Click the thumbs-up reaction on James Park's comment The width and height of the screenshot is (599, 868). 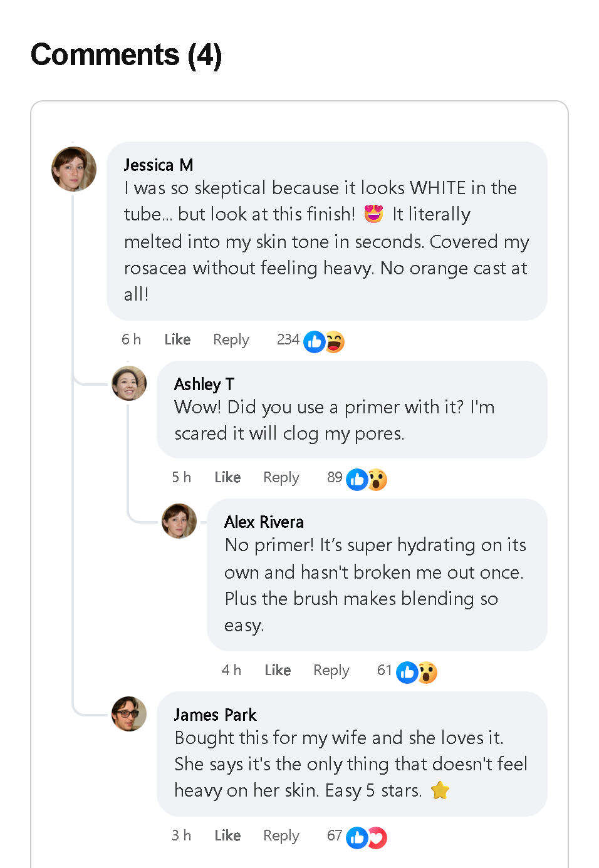pos(357,838)
